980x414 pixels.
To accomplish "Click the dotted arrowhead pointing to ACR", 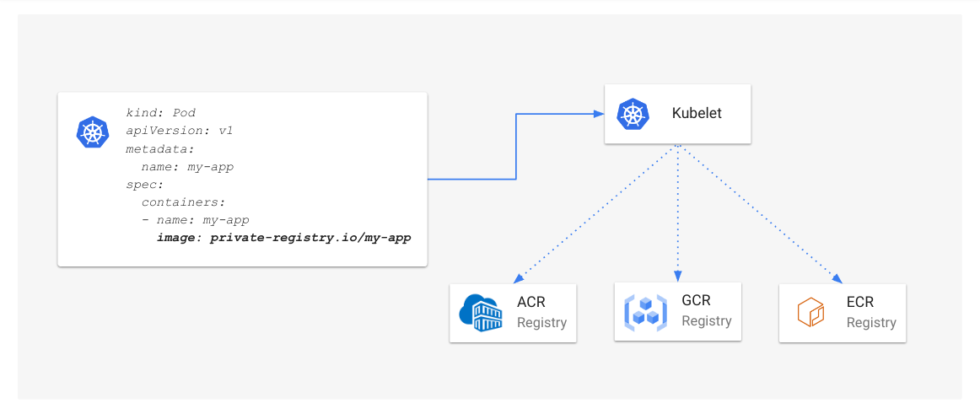I will point(518,278).
